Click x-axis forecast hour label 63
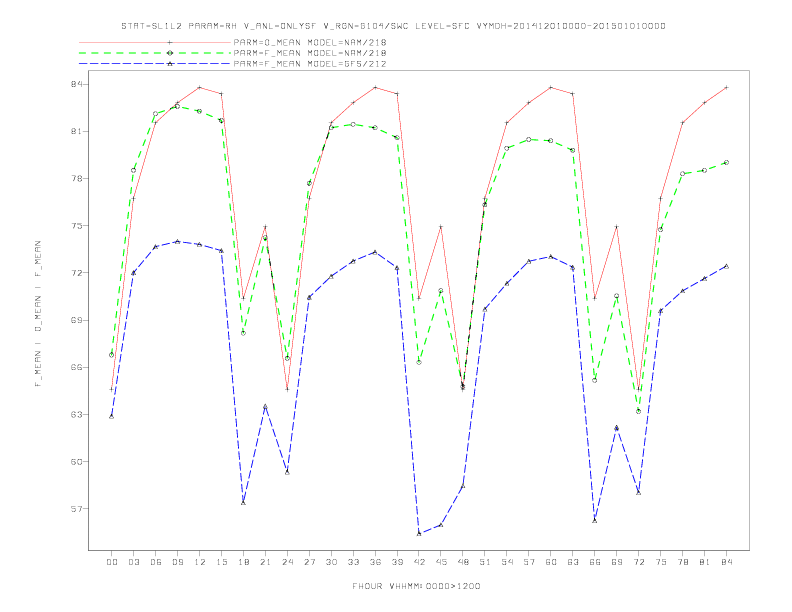792x612 pixels. pos(573,562)
